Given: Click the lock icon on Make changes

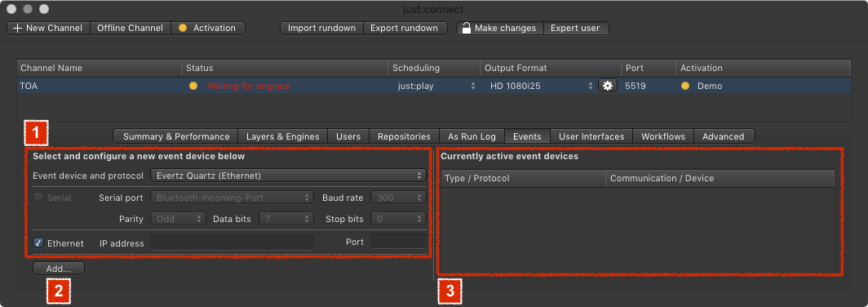Looking at the screenshot, I should click(466, 28).
